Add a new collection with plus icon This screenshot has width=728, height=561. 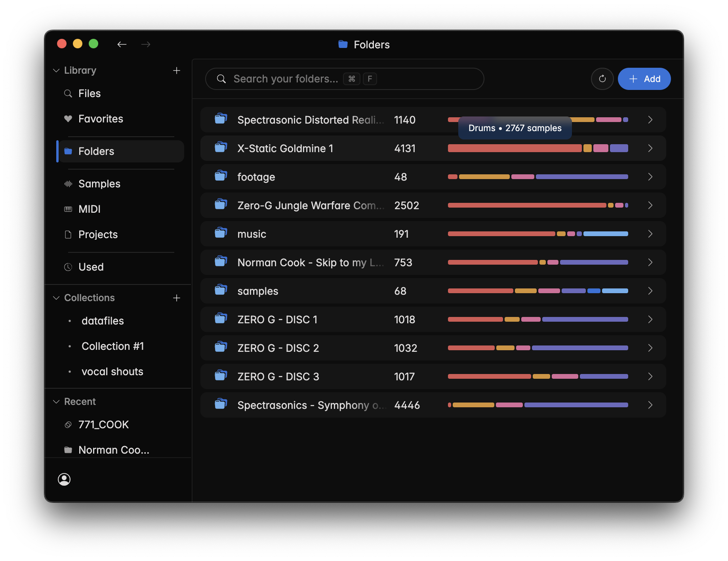[177, 298]
